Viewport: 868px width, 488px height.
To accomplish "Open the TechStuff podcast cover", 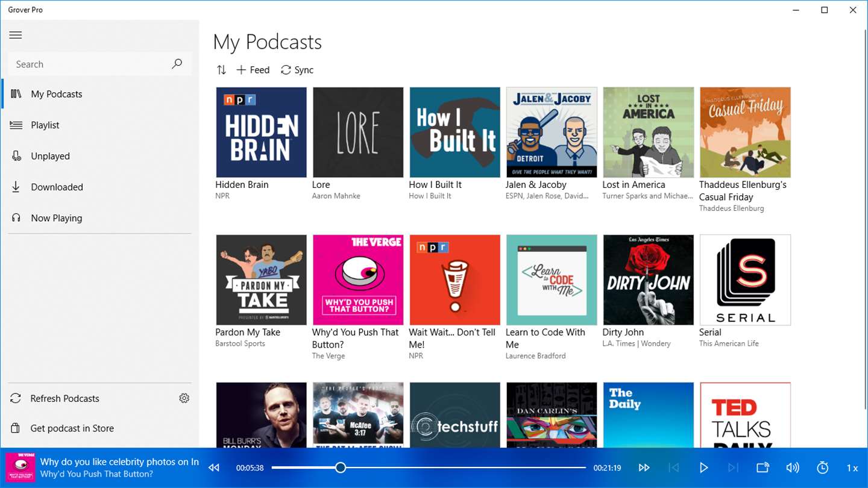I will [x=455, y=415].
